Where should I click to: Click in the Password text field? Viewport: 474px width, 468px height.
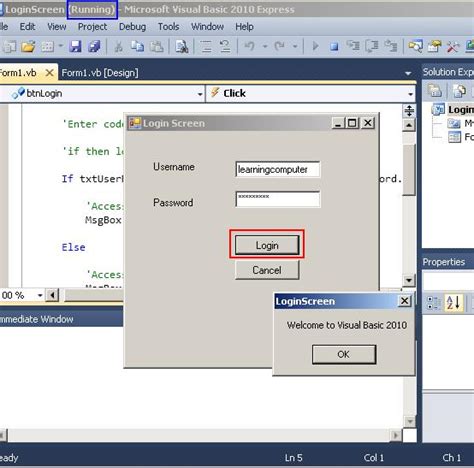click(x=278, y=199)
